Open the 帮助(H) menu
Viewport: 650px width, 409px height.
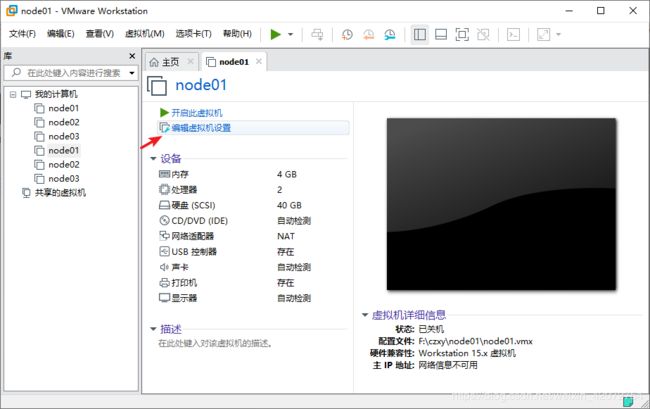(x=237, y=34)
